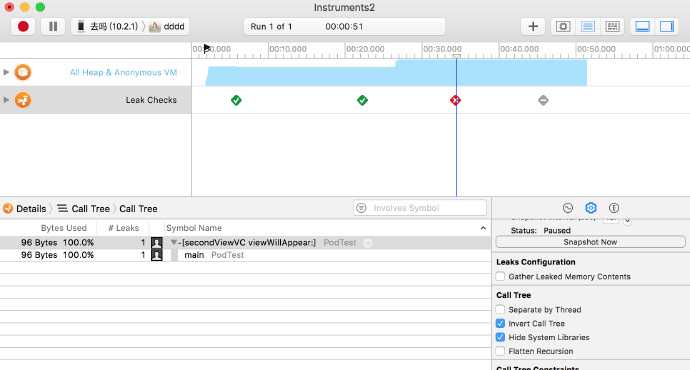The width and height of the screenshot is (690, 370).
Task: Select the main PodTest row
Action: click(245, 255)
